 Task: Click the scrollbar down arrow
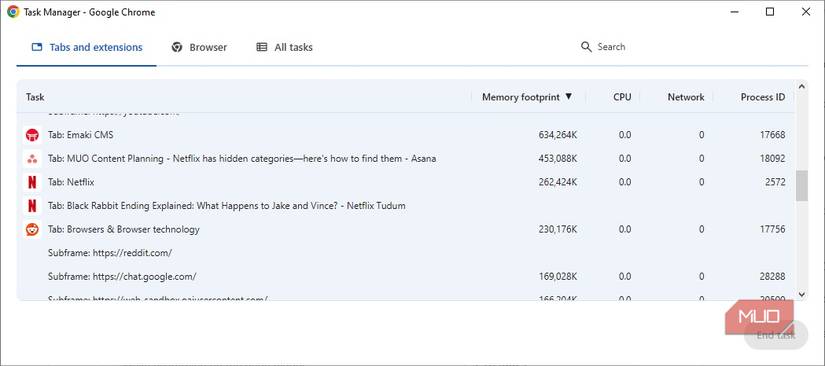[801, 295]
